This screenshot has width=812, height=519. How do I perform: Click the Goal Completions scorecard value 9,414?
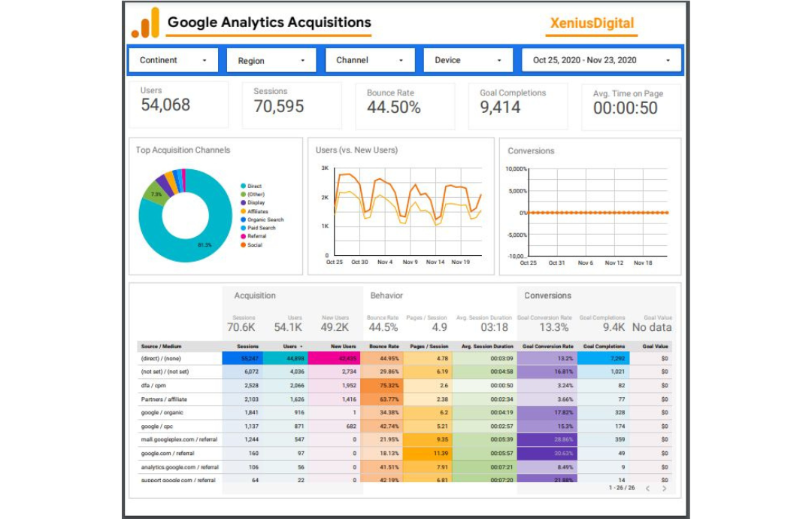500,108
